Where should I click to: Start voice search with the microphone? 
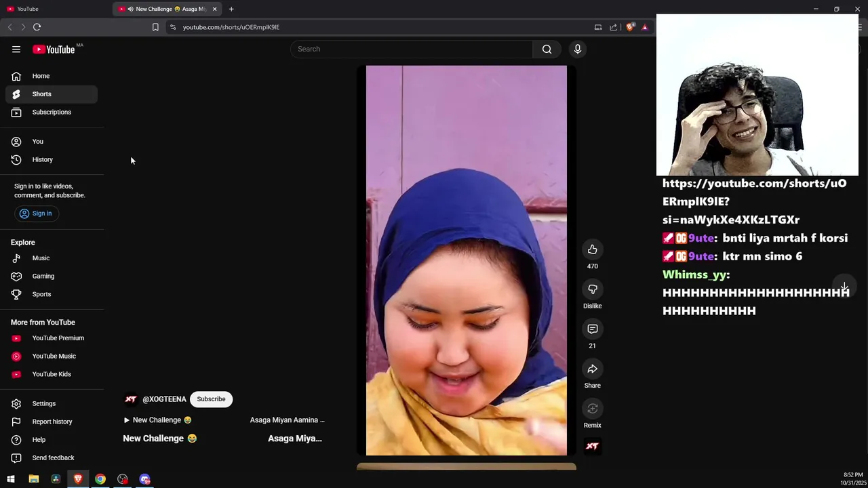coord(578,49)
